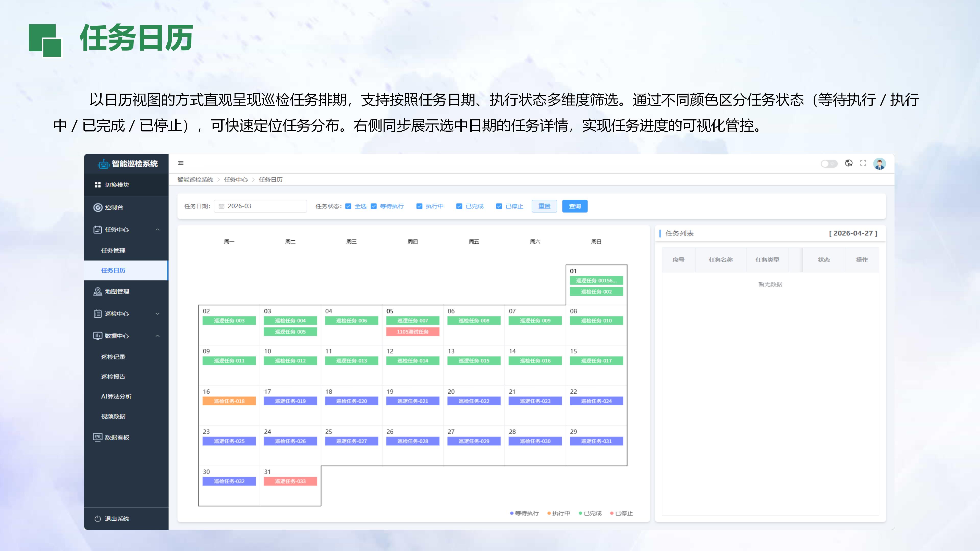Click the orange 执行中 legend dot
This screenshot has height=551, width=980.
coord(549,513)
